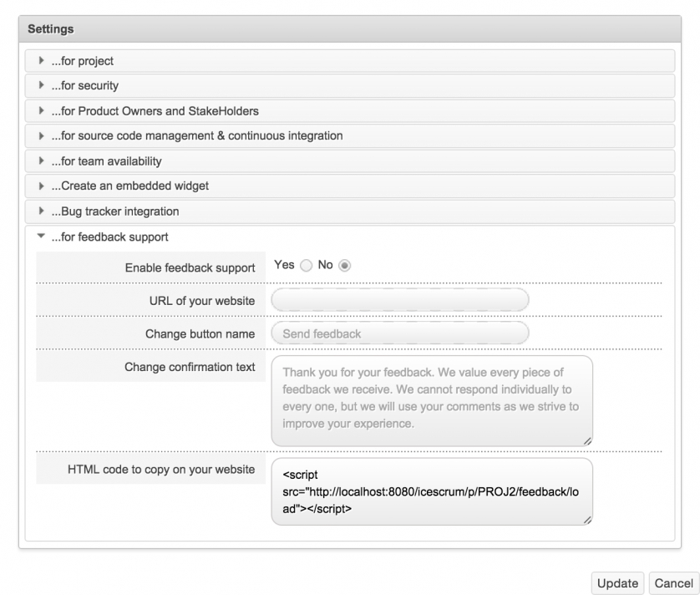
Task: Expand the Product Owners and StakeHolders arrow
Action: click(x=41, y=110)
